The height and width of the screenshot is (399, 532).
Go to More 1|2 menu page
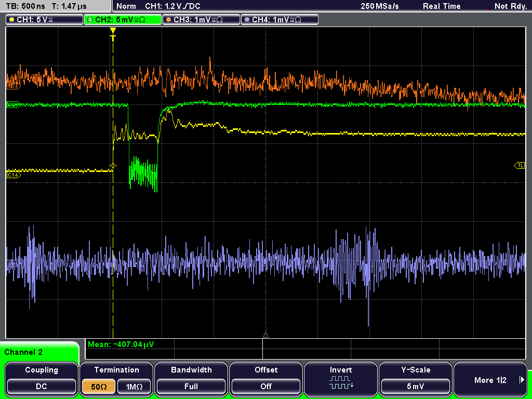pyautogui.click(x=490, y=380)
